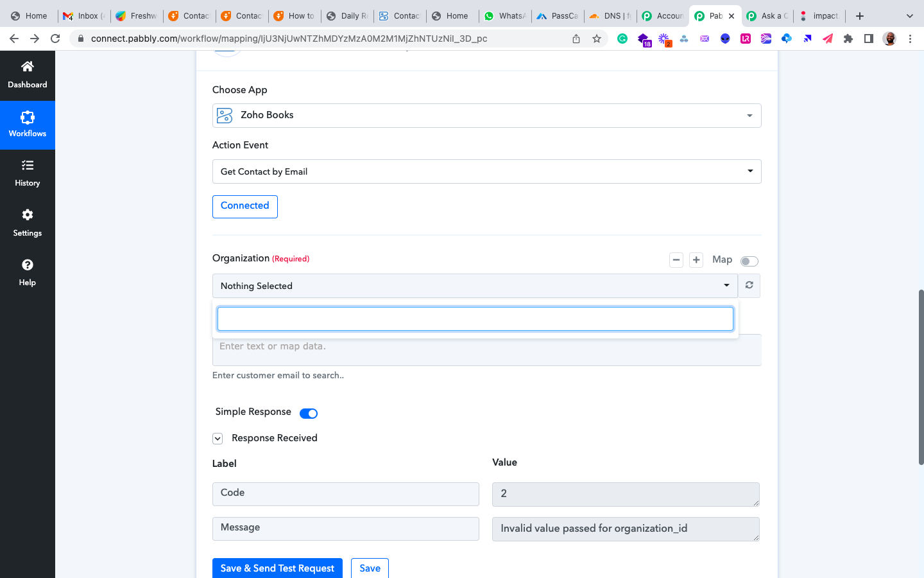Click the Zoho Books app logo icon
Screen dimensions: 924x578
click(x=225, y=115)
